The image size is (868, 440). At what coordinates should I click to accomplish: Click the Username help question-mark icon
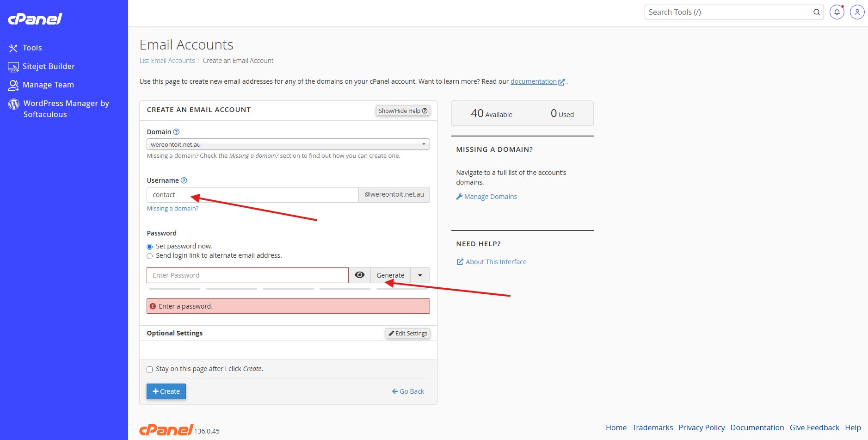point(184,180)
